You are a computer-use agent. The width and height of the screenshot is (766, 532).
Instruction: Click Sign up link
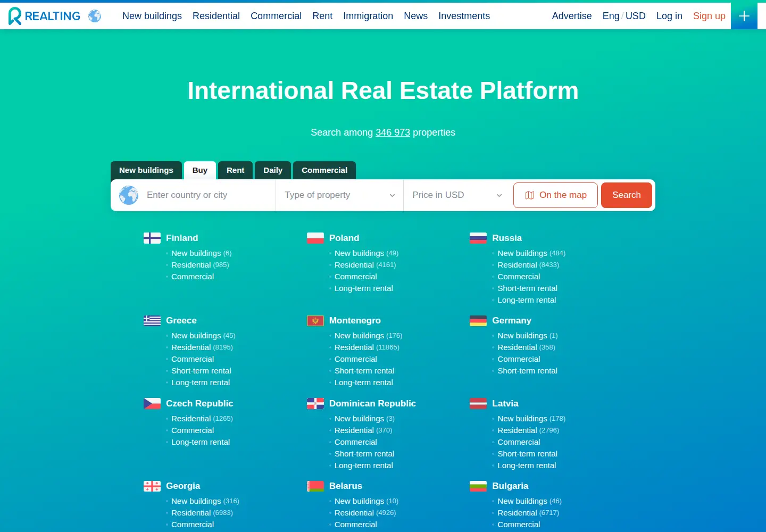point(709,16)
